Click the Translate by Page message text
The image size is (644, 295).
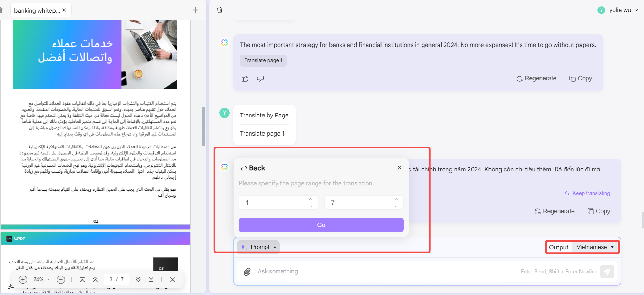point(264,115)
